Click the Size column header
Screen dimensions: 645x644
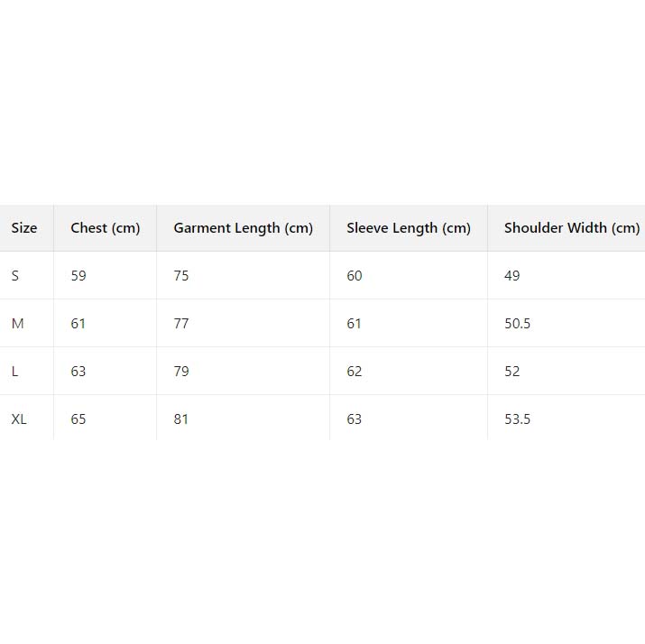(x=24, y=228)
